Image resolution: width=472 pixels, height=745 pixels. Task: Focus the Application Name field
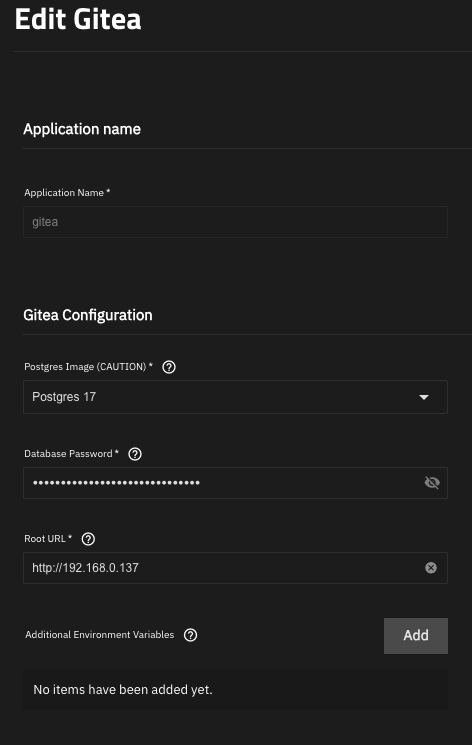pos(235,222)
